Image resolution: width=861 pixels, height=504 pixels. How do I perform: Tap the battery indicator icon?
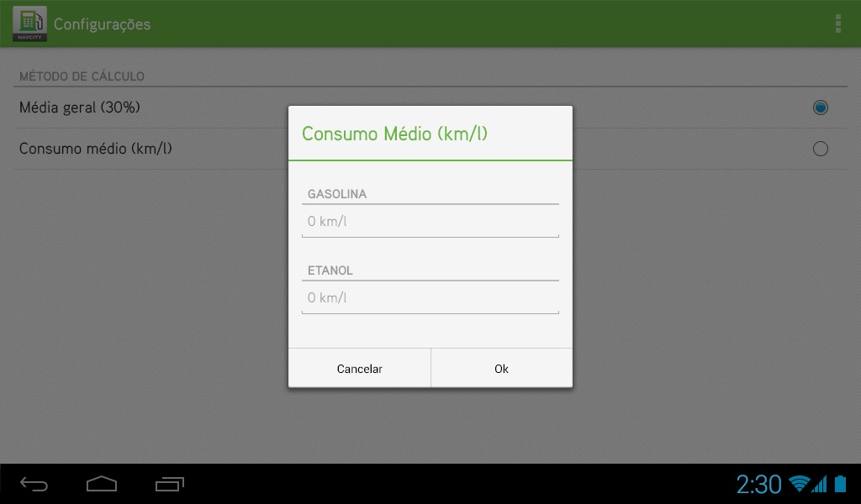(840, 484)
